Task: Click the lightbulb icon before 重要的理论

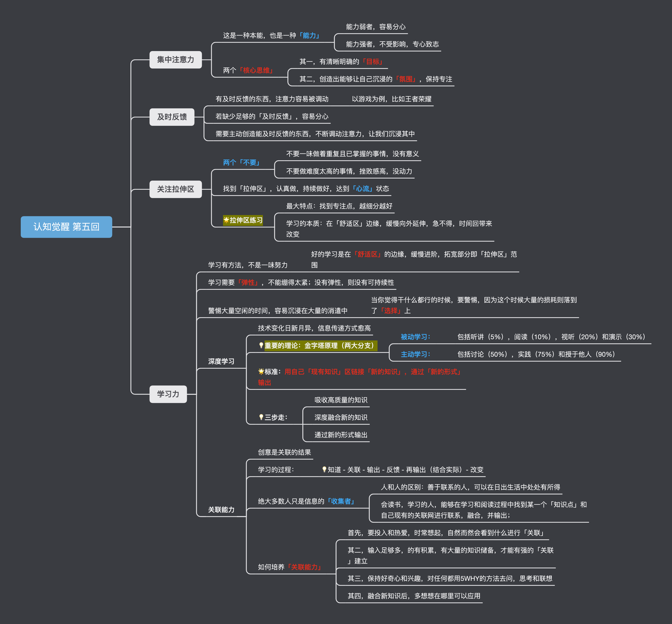Action: tap(261, 345)
